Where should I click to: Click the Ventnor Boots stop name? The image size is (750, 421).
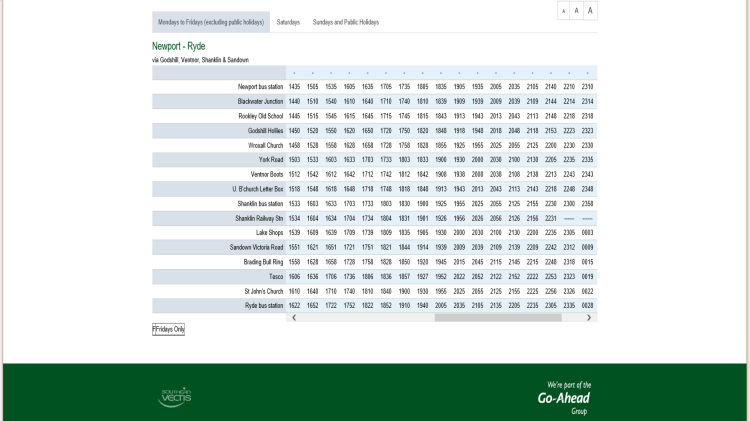tap(267, 174)
